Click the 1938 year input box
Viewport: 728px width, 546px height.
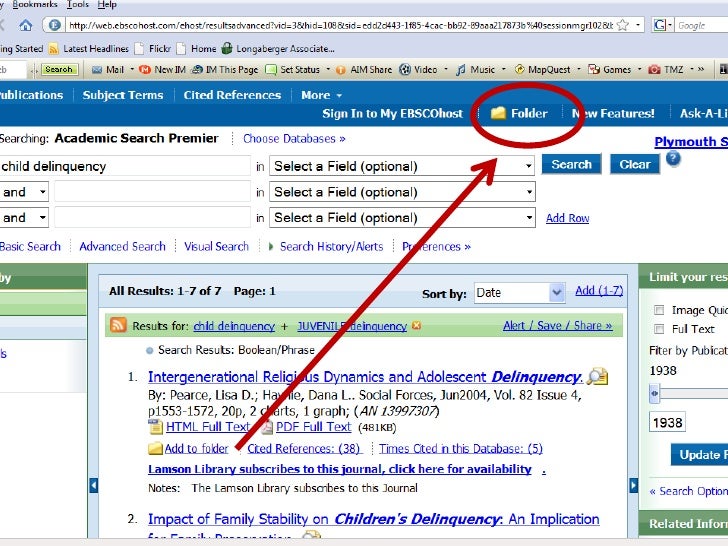click(x=667, y=422)
